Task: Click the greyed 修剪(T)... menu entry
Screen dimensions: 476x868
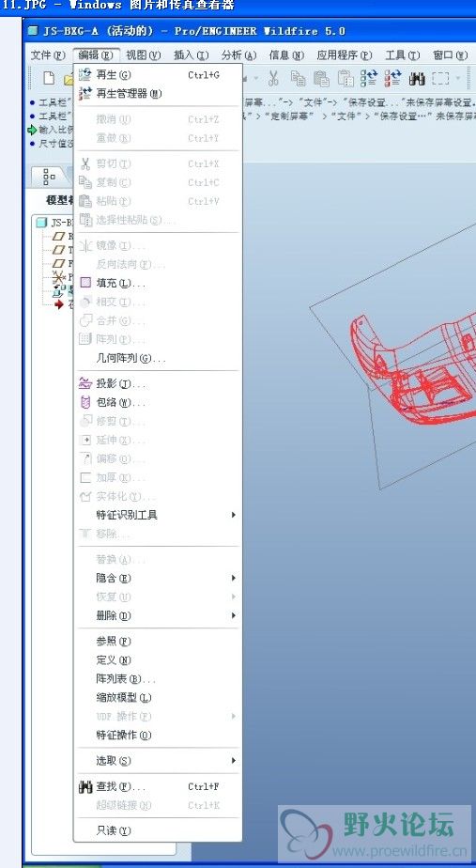Action: click(159, 421)
